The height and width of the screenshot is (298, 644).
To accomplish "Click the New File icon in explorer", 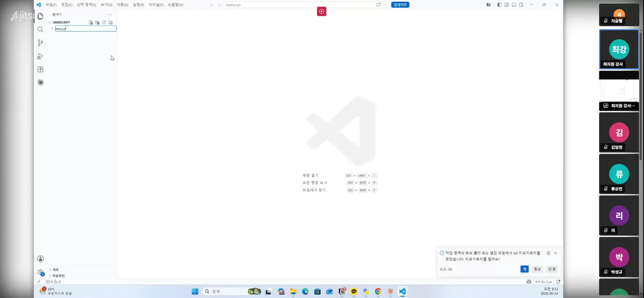I will click(91, 22).
